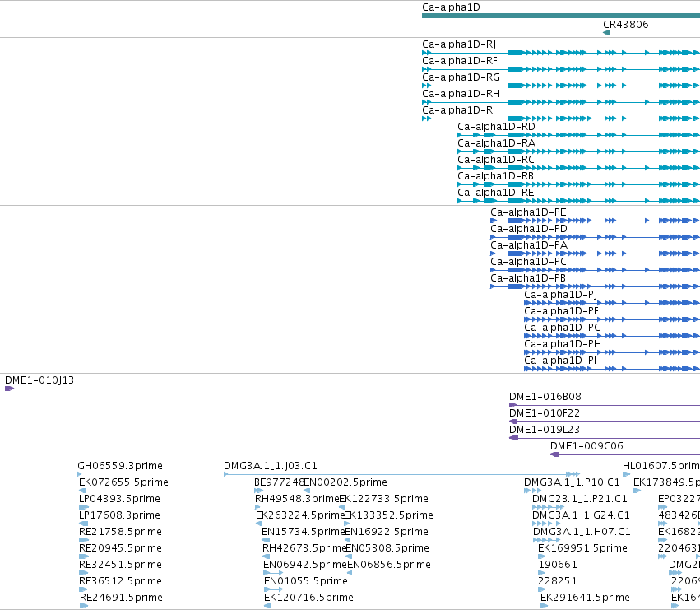Image resolution: width=700 pixels, height=610 pixels.
Task: Click the DME1-010J13 clone label
Action: [x=39, y=380]
